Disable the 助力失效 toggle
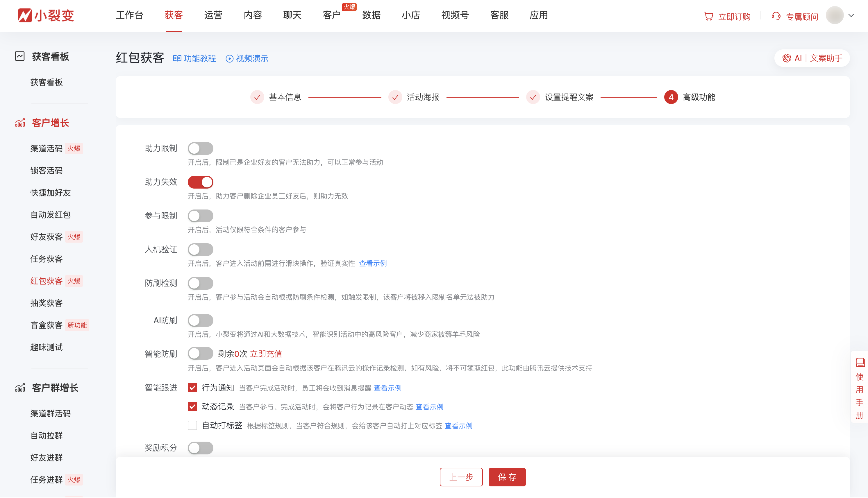 pyautogui.click(x=201, y=182)
